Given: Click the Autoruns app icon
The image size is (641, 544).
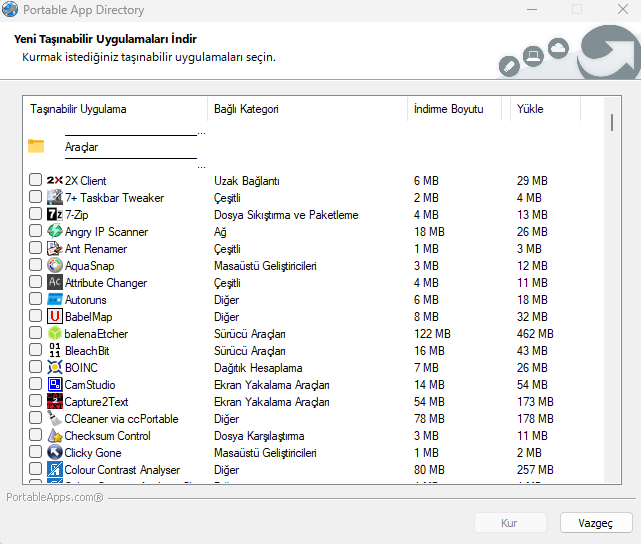Looking at the screenshot, I should coord(54,300).
